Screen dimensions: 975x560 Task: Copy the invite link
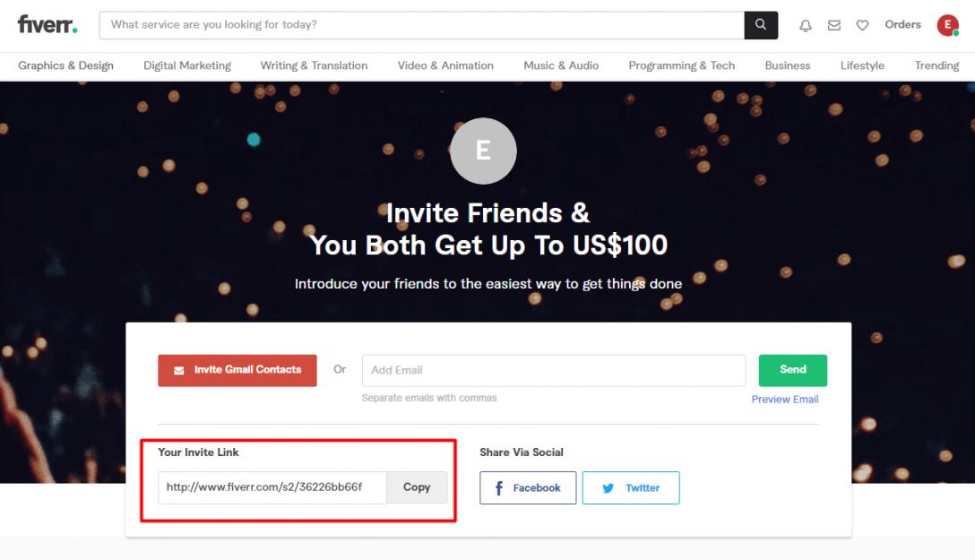(x=417, y=487)
